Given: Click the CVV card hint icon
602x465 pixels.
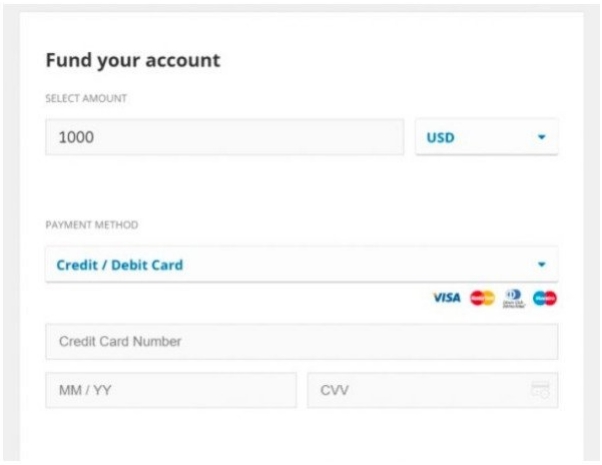Looking at the screenshot, I should tap(541, 390).
